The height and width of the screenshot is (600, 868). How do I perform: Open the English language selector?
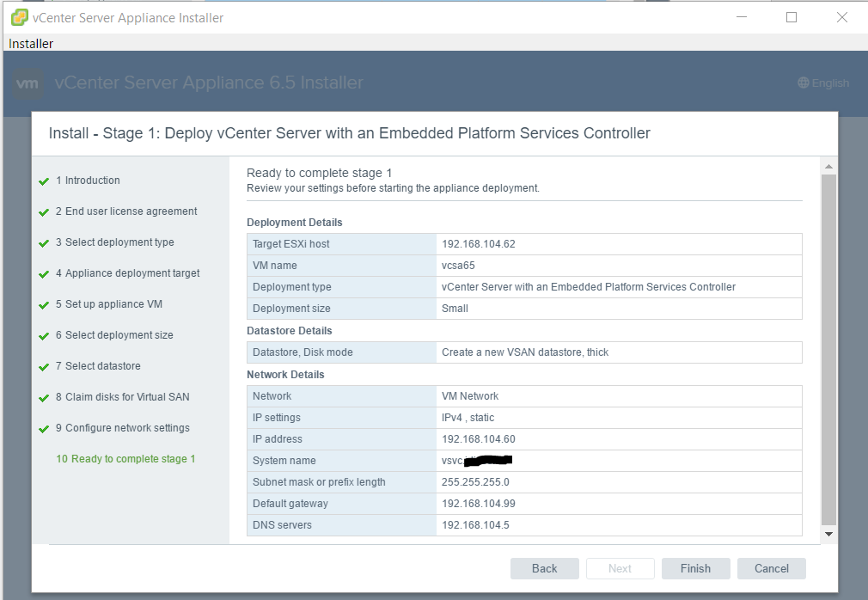(x=823, y=83)
